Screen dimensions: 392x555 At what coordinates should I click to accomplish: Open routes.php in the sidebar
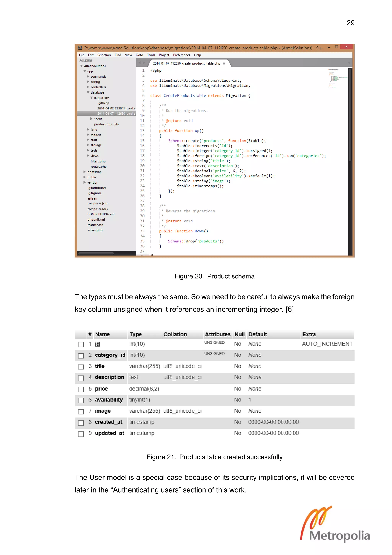99,167
